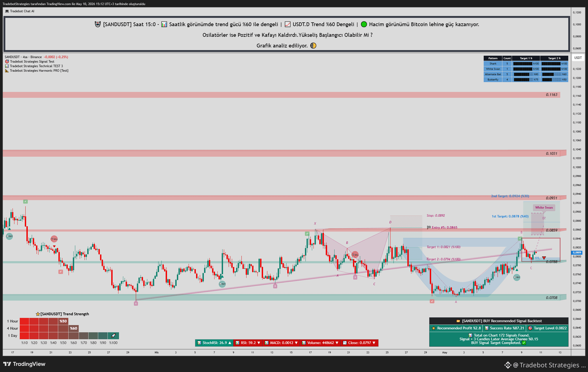Click the Shark row name in the pattern table
Viewport: 588px width, 372px height.
coord(493,64)
